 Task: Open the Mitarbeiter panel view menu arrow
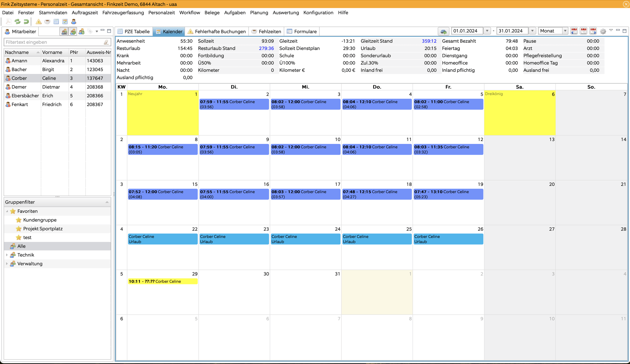[x=97, y=31]
